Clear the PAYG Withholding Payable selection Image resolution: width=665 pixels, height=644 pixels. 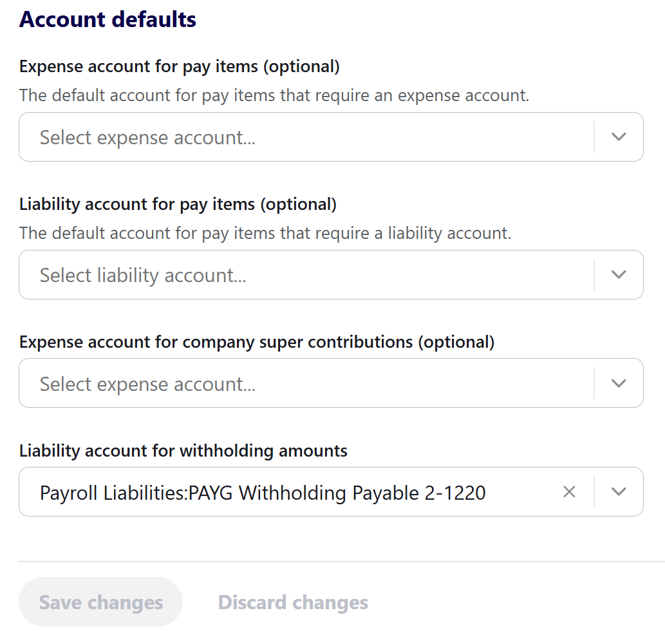pyautogui.click(x=569, y=492)
